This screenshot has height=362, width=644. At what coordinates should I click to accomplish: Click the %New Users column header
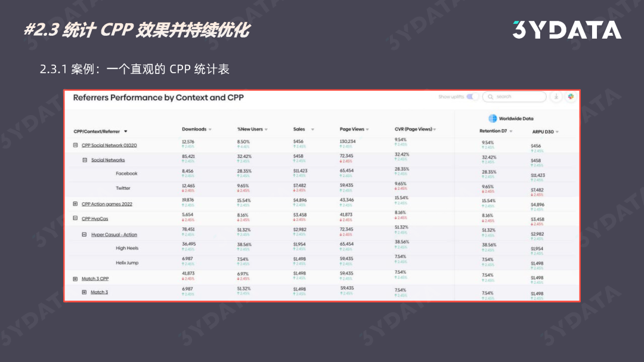[250, 129]
